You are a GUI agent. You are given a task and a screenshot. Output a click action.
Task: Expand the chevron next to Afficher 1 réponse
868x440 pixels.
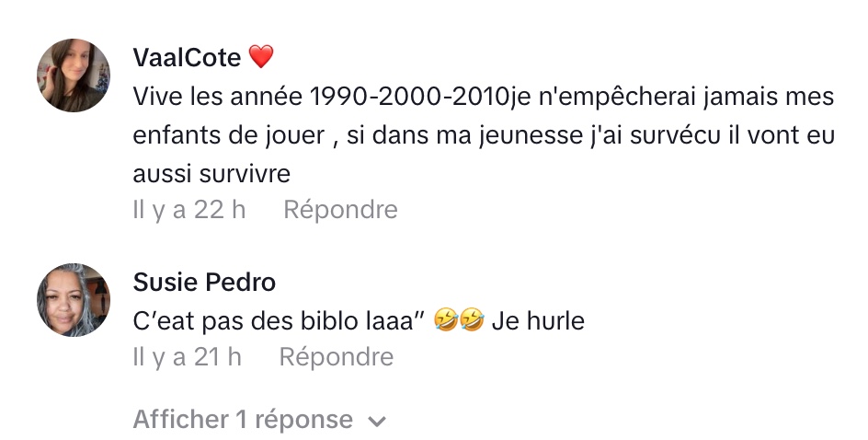[376, 422]
